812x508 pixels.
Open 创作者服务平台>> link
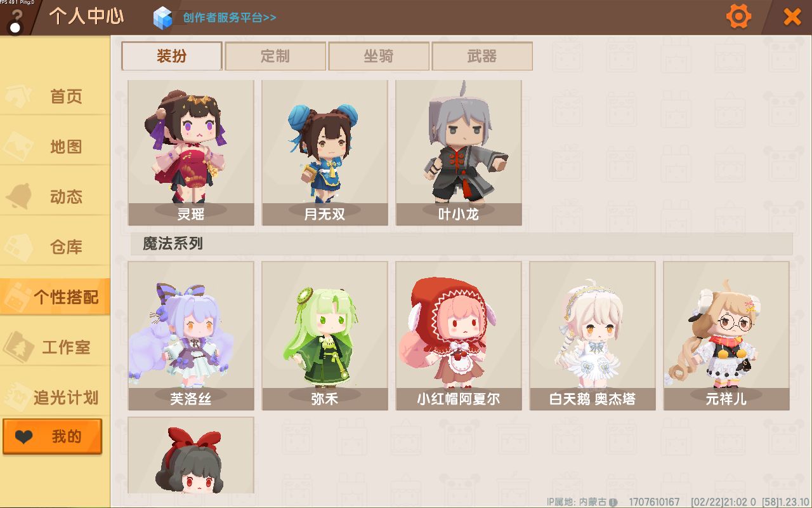click(x=230, y=18)
